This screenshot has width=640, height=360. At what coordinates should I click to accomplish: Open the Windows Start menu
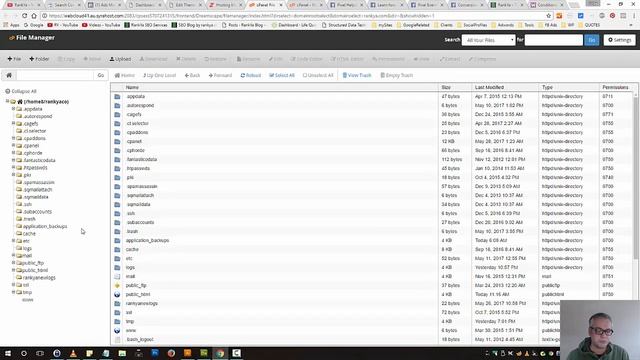8,353
